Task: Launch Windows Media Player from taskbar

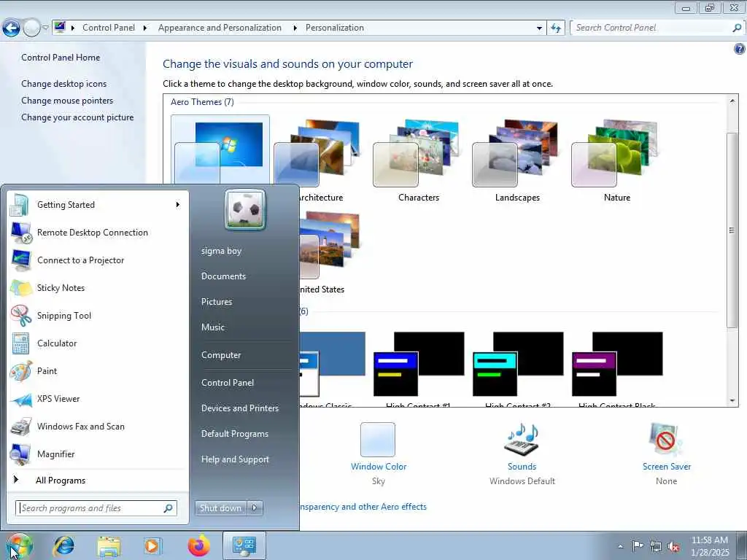Action: click(x=152, y=545)
